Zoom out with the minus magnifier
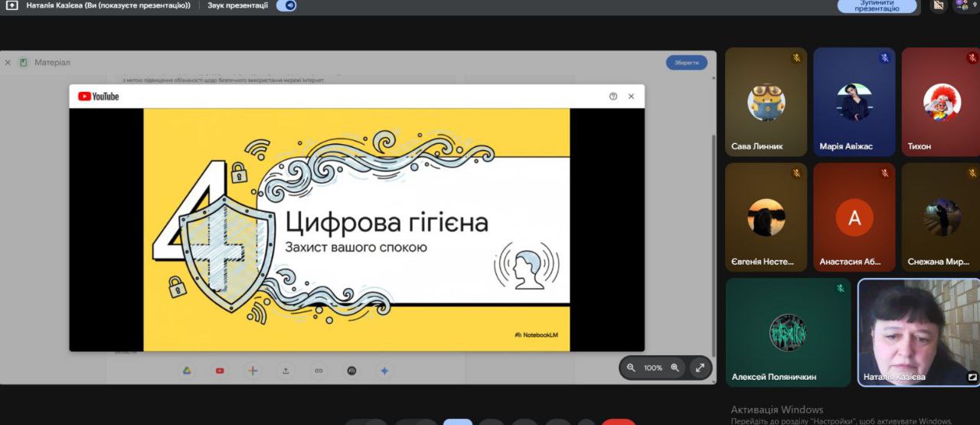This screenshot has height=425, width=980. pyautogui.click(x=631, y=368)
